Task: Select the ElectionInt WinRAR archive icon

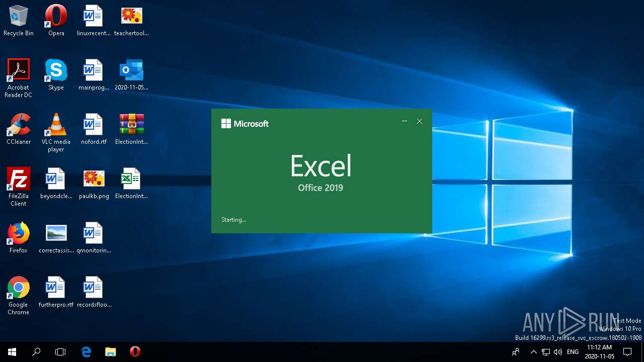Action: tap(131, 129)
